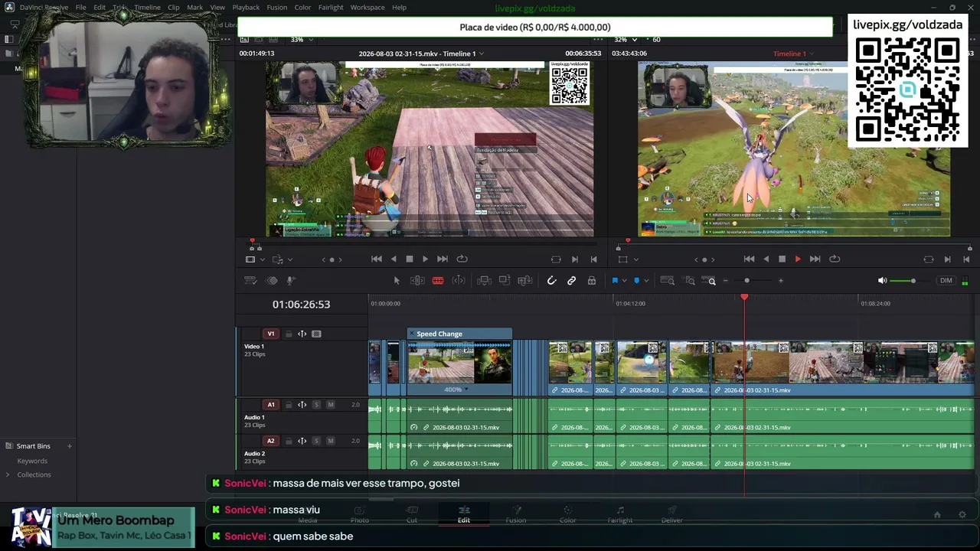Viewport: 980px width, 551px height.
Task: Add a new Smart Bin with plus icon
Action: point(69,446)
